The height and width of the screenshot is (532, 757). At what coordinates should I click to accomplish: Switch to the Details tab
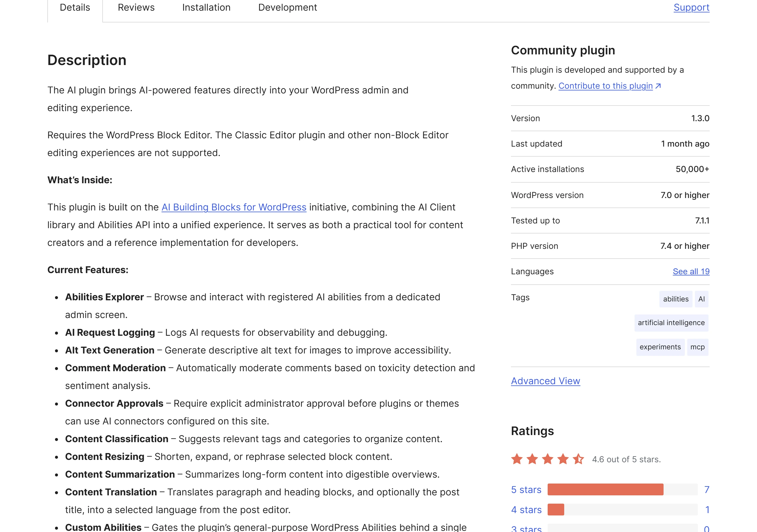click(75, 8)
